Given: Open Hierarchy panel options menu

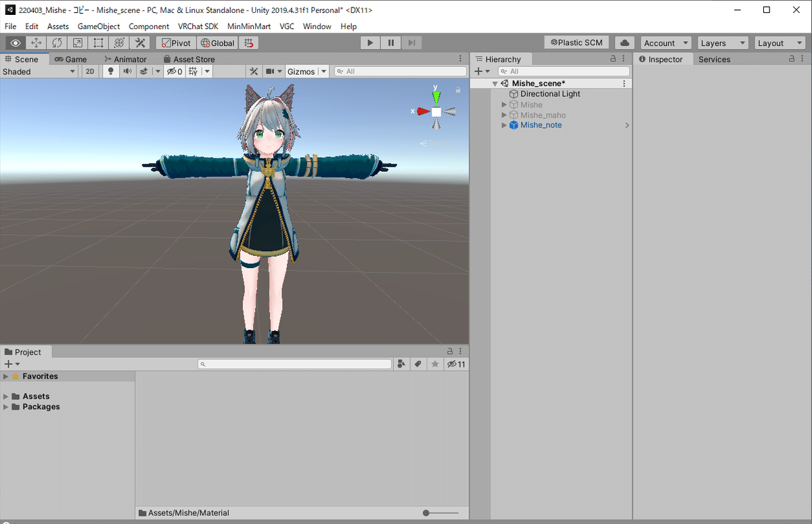Looking at the screenshot, I should tap(623, 59).
